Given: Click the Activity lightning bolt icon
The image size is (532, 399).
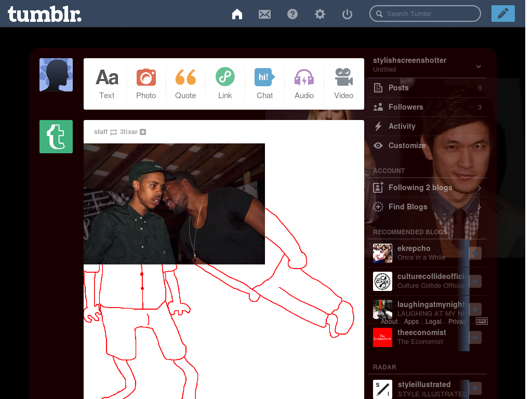Looking at the screenshot, I should [378, 126].
